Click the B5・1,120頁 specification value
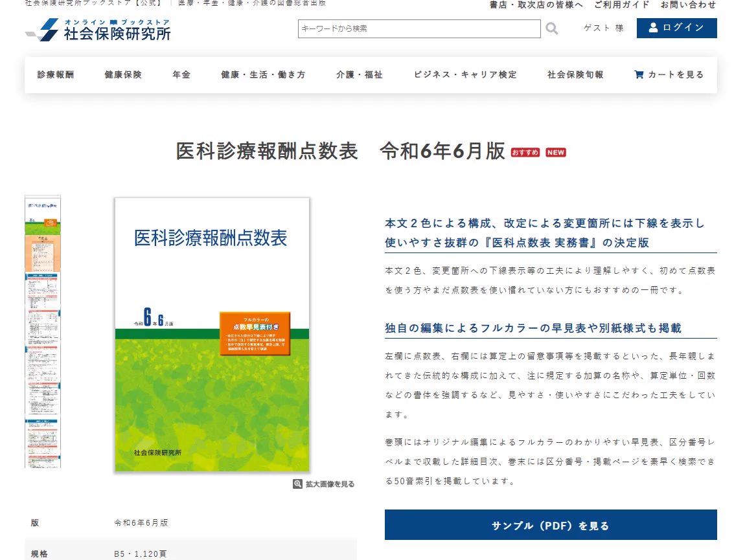 point(141,554)
